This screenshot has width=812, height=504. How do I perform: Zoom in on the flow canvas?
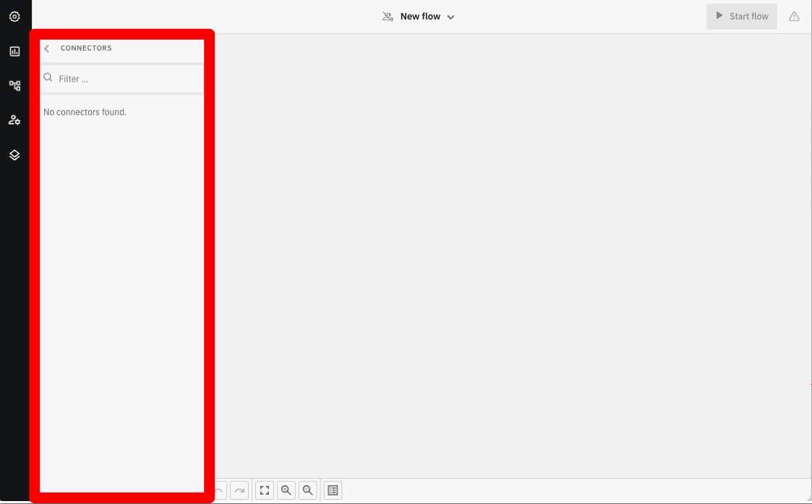(286, 490)
